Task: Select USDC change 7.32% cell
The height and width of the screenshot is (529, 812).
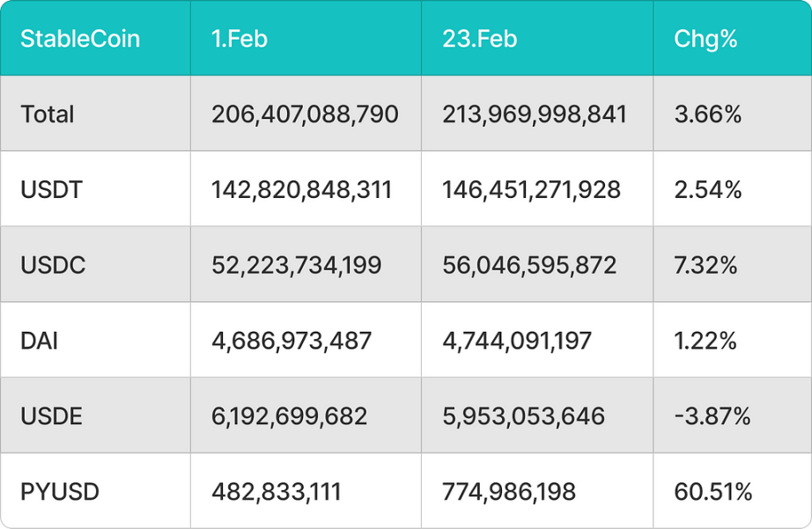Action: pos(705,265)
